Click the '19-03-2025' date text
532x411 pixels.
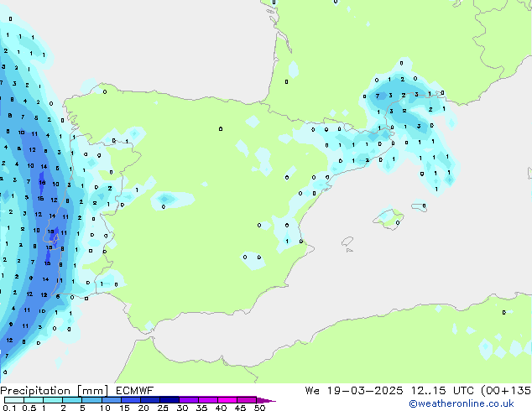[x=365, y=391]
